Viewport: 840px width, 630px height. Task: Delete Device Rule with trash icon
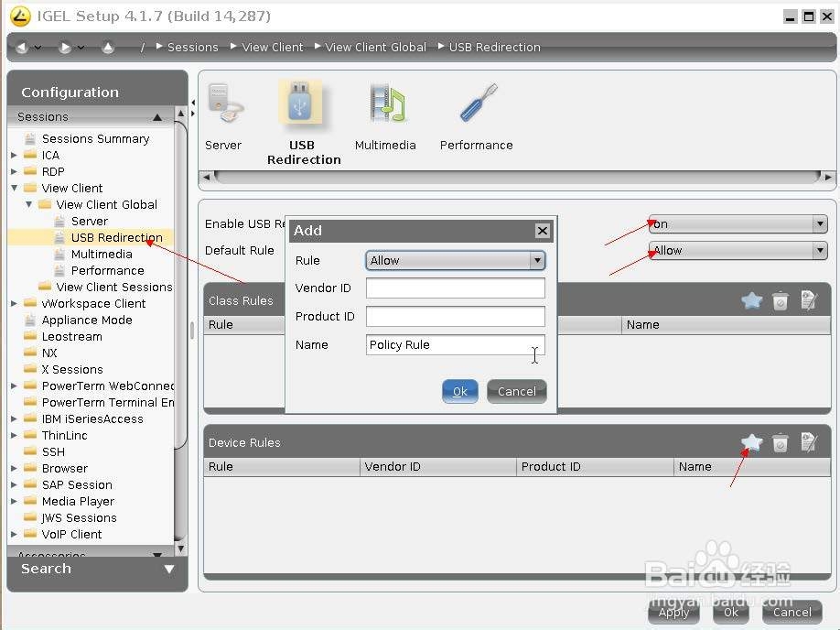pyautogui.click(x=781, y=443)
